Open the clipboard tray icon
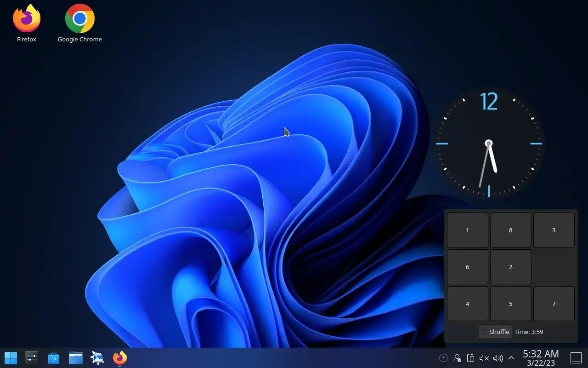The width and height of the screenshot is (588, 368). click(470, 358)
